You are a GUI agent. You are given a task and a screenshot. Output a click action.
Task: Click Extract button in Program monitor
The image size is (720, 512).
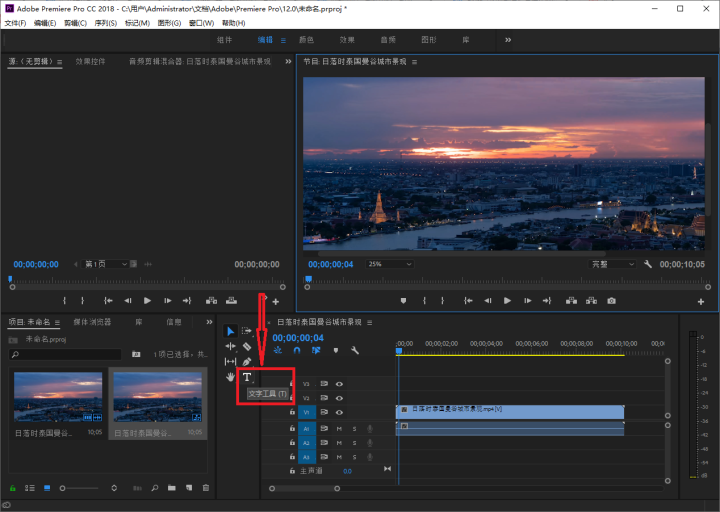591,301
